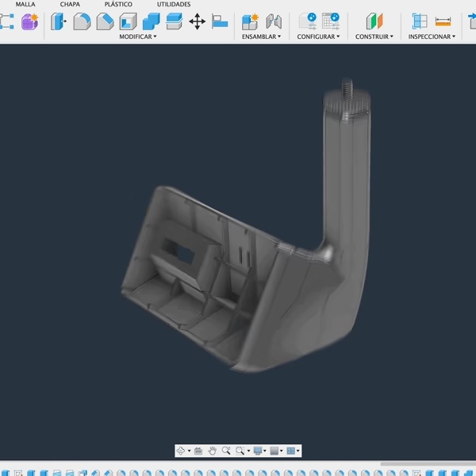476x476 pixels.
Task: Expand the ENSAMBLAR dropdown menu
Action: [x=261, y=36]
